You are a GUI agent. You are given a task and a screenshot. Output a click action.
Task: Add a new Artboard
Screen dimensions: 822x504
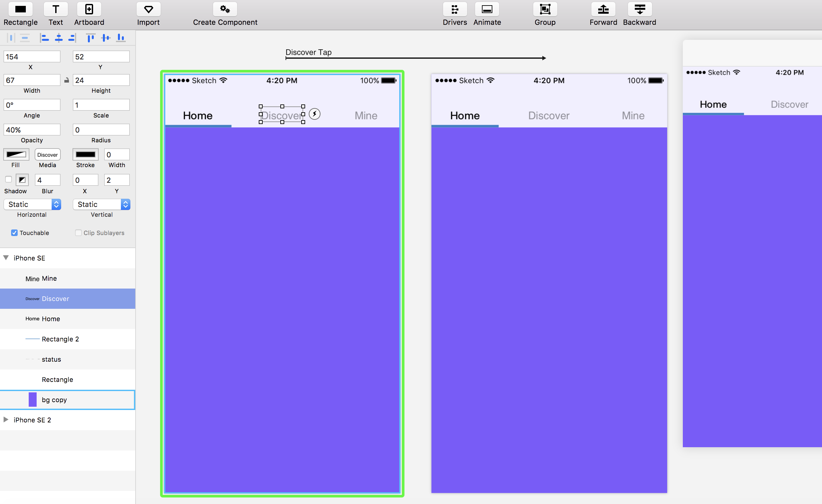89,9
